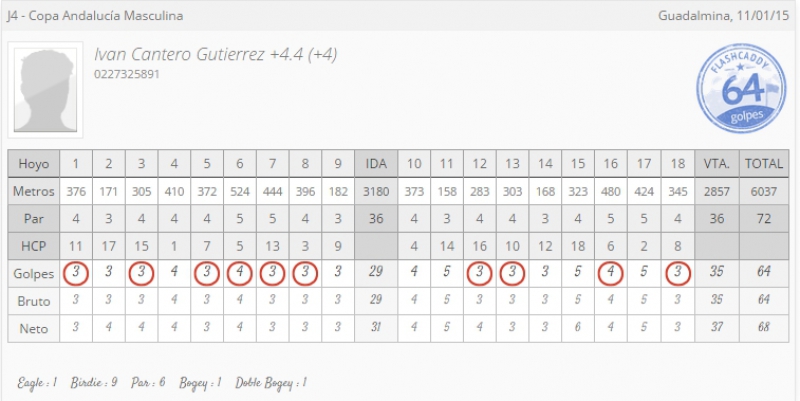Select the circled 3 on hole 18
The height and width of the screenshot is (401, 800).
click(678, 273)
